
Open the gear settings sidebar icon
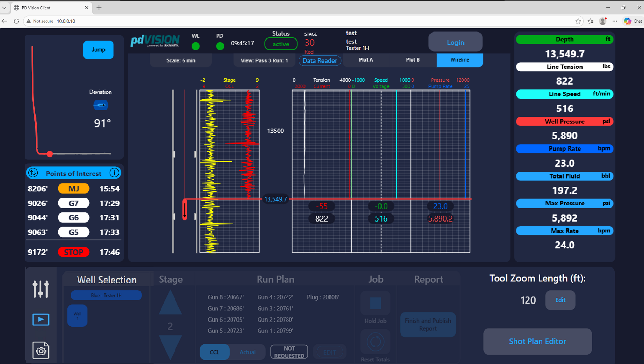pyautogui.click(x=41, y=350)
